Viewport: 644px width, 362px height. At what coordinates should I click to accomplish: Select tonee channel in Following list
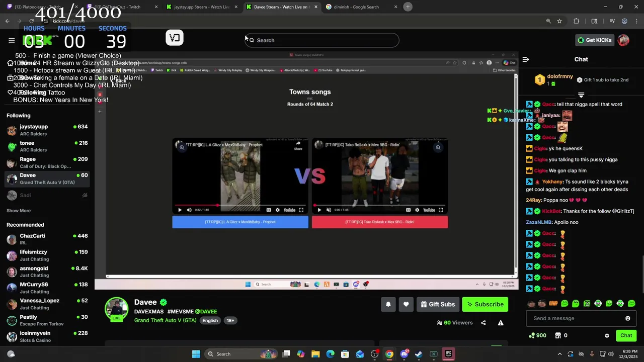47,146
